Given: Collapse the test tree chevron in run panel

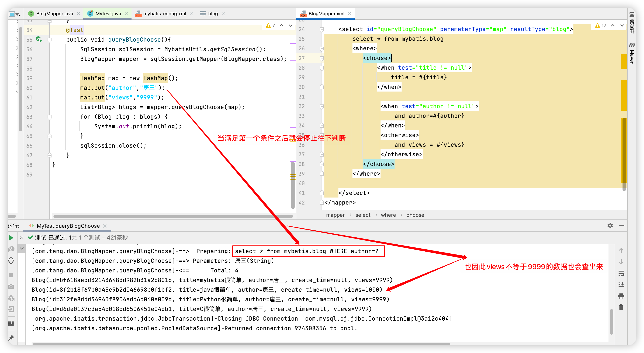Looking at the screenshot, I should [22, 248].
